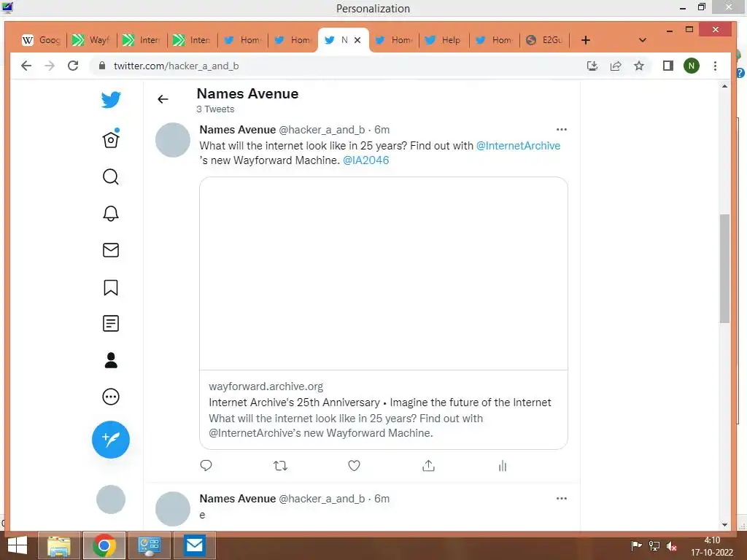
Task: Switch to the Goog Wikipedia tab
Action: tap(41, 40)
